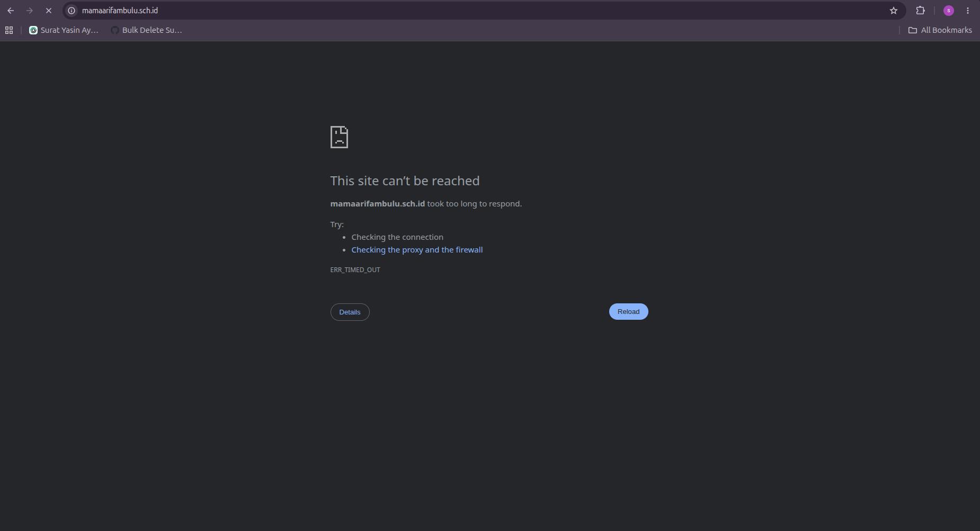Viewport: 980px width, 531px height.
Task: Click the Reload button
Action: pyautogui.click(x=628, y=311)
